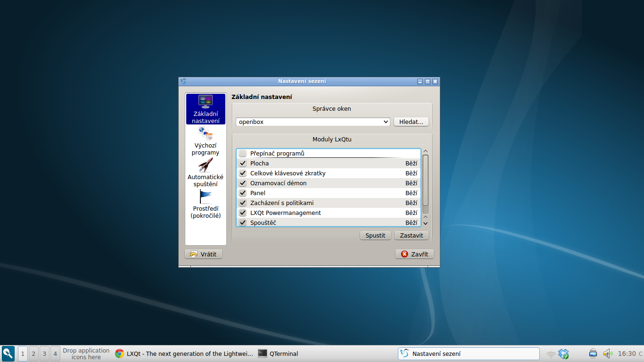Enable the Přepínač programů module

tap(242, 153)
